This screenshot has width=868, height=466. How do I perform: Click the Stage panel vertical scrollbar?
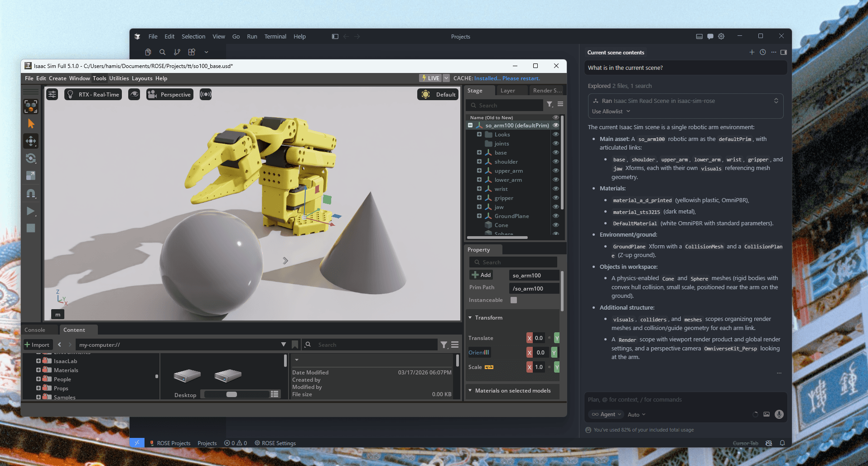click(x=562, y=162)
